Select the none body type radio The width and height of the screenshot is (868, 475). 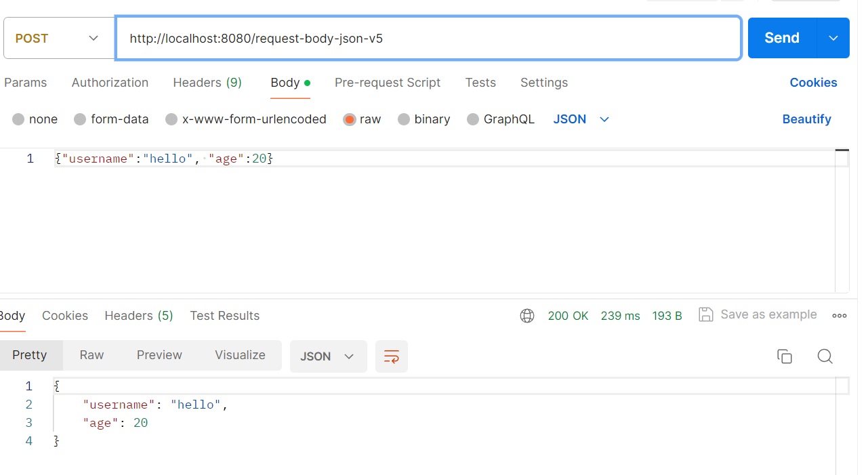[x=18, y=119]
